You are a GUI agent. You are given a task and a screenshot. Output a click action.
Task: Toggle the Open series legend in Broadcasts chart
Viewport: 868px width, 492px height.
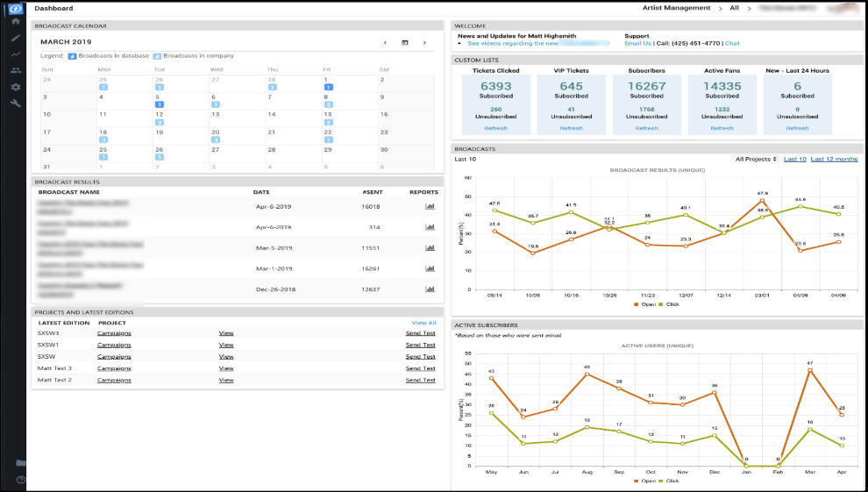click(644, 304)
